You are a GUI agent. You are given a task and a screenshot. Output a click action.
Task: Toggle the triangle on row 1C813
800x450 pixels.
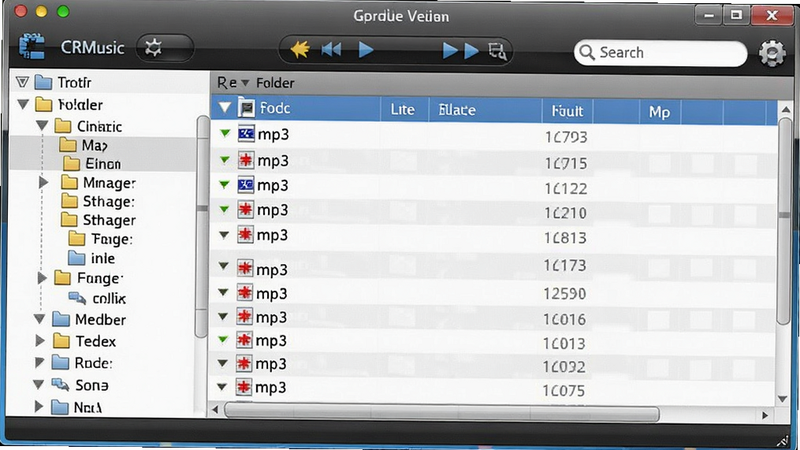pos(224,235)
